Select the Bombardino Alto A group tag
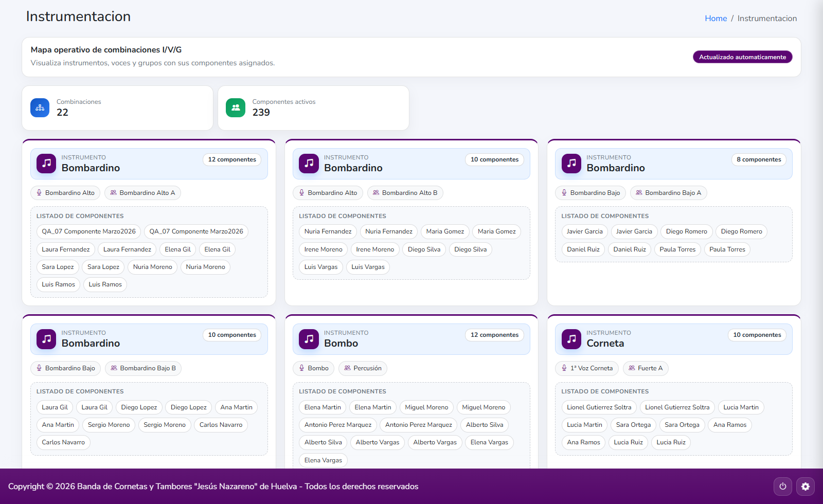 (142, 193)
